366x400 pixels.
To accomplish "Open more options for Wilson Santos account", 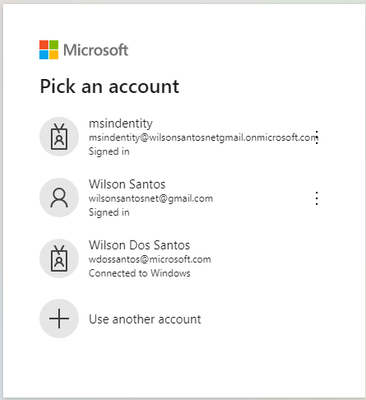I will click(x=317, y=198).
